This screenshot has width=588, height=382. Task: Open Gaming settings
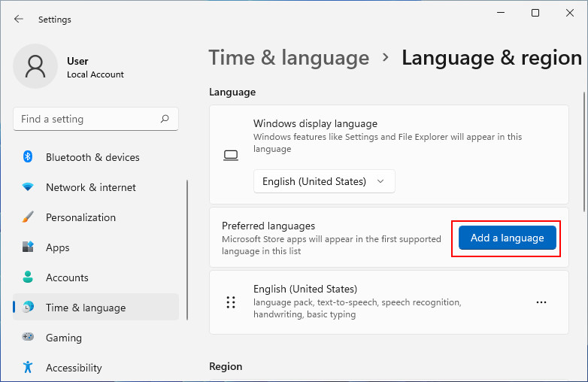(x=95, y=337)
